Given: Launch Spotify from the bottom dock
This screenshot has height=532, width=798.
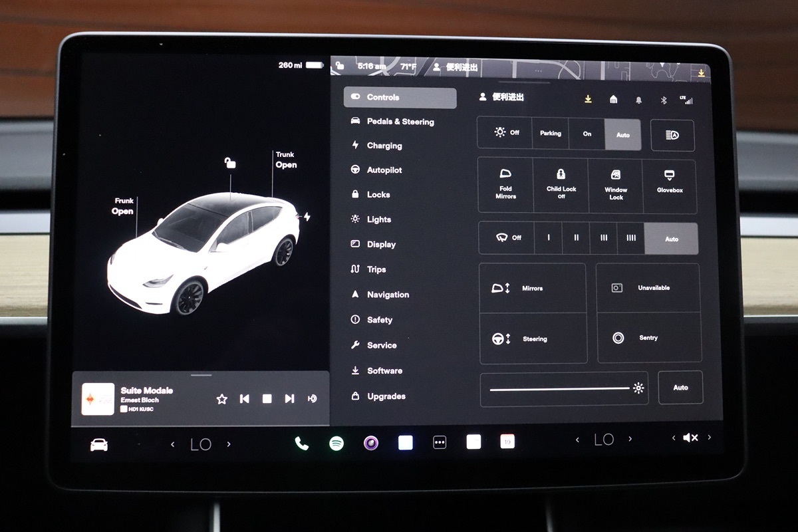Looking at the screenshot, I should click(x=336, y=444).
